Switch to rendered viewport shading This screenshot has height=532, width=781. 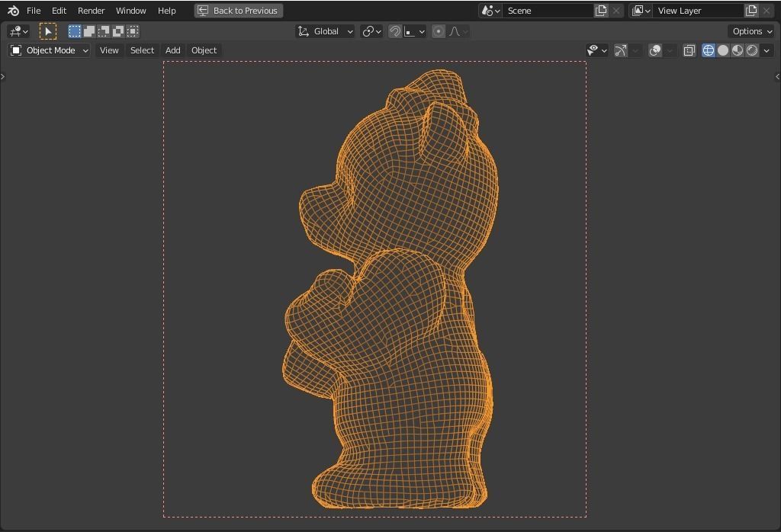[x=752, y=50]
